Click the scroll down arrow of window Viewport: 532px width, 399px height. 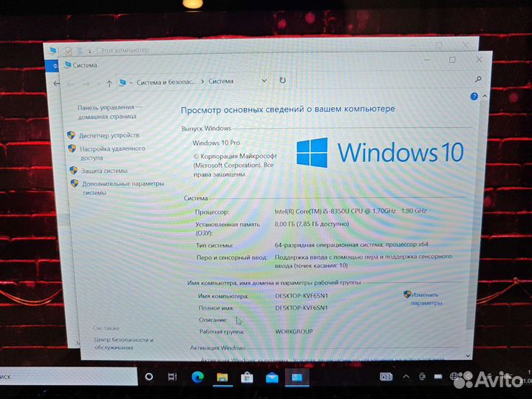point(468,356)
